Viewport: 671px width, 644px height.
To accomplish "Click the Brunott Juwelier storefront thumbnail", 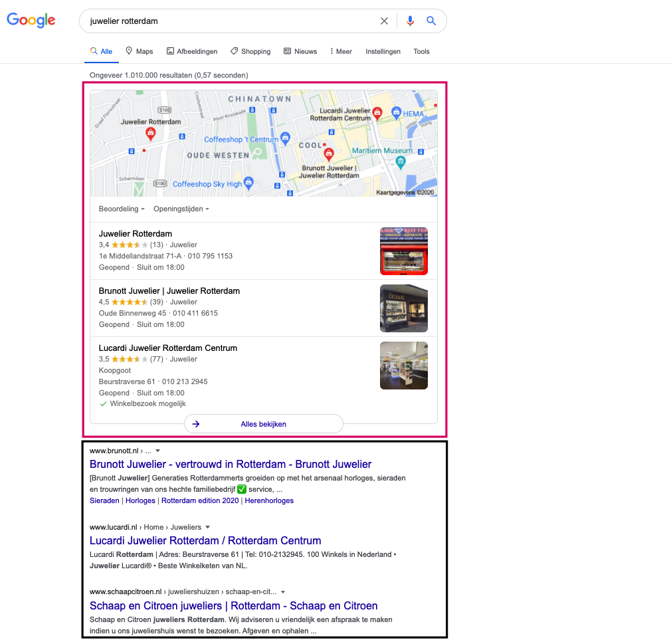I will pyautogui.click(x=403, y=308).
